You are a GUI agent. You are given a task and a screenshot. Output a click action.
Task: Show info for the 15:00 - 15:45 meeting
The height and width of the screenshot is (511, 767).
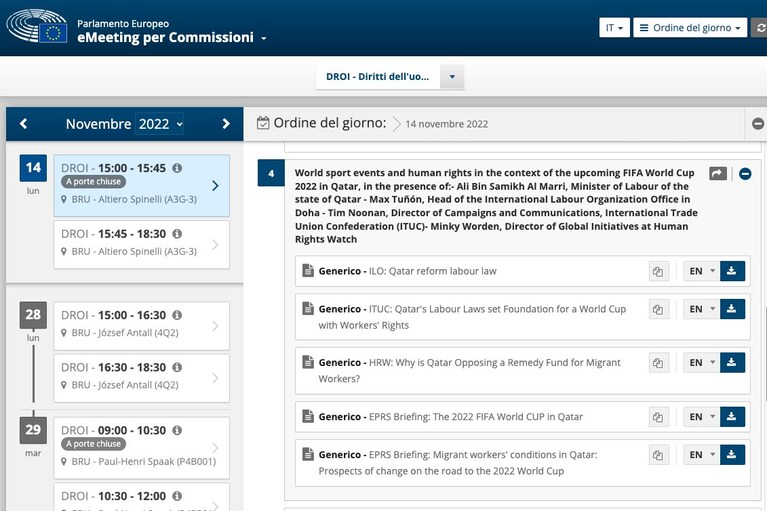177,168
